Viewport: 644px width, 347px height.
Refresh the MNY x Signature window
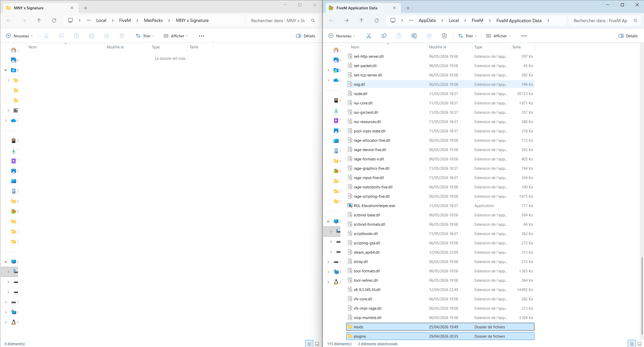click(x=54, y=20)
